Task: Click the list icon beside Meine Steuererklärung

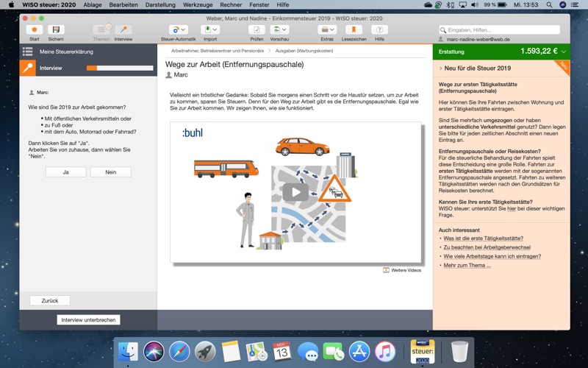Action: point(27,52)
